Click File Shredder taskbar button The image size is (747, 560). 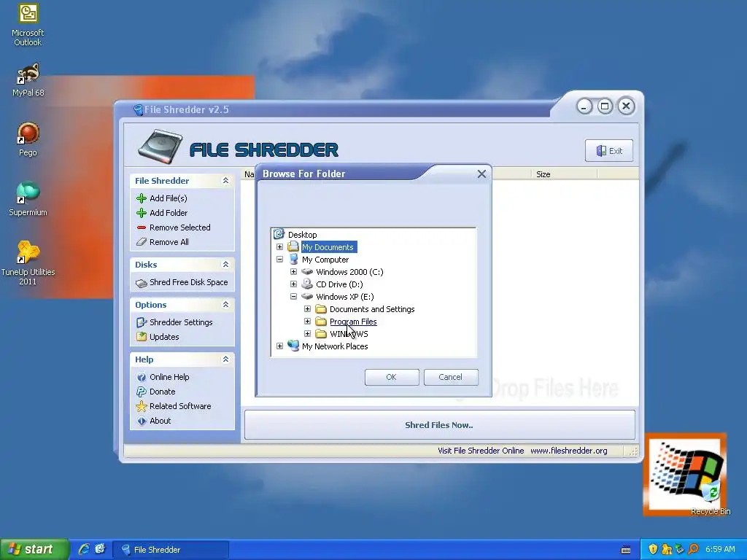click(171, 550)
